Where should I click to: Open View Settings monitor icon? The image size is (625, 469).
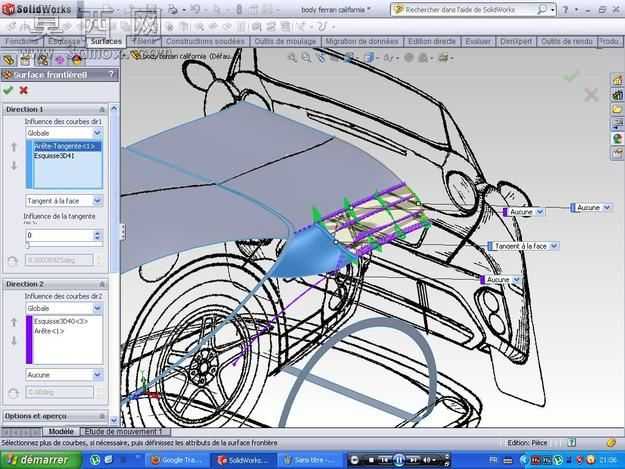444,58
